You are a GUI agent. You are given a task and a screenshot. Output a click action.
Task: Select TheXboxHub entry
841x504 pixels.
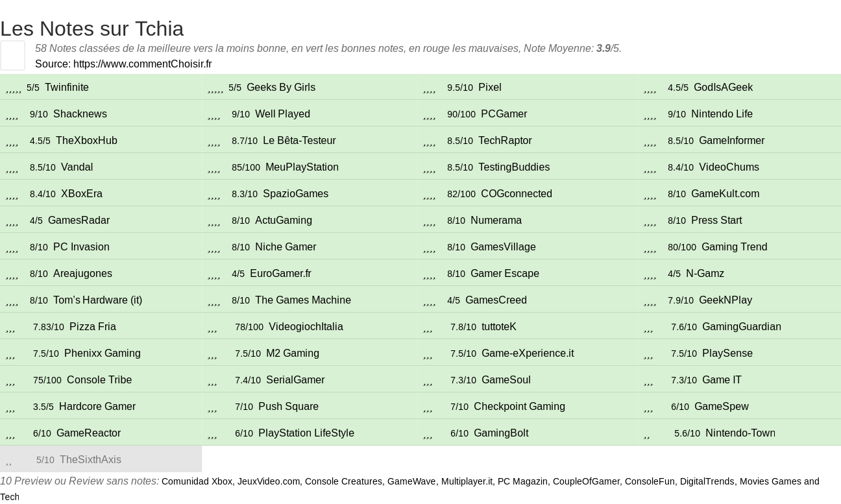coord(86,140)
